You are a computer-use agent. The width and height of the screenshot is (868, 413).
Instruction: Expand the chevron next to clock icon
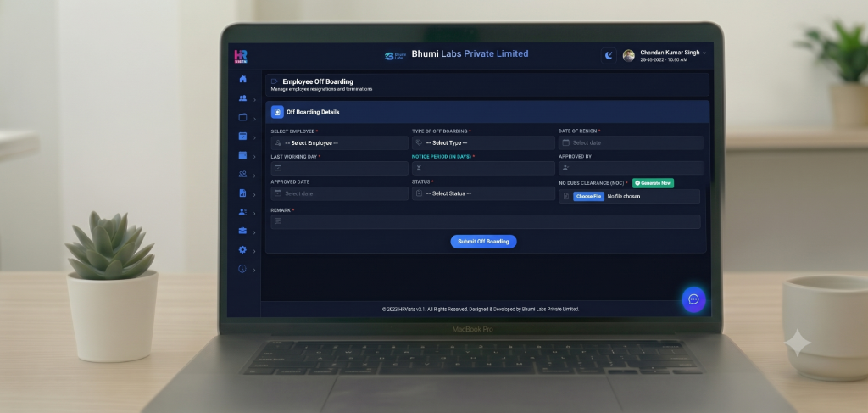point(254,271)
